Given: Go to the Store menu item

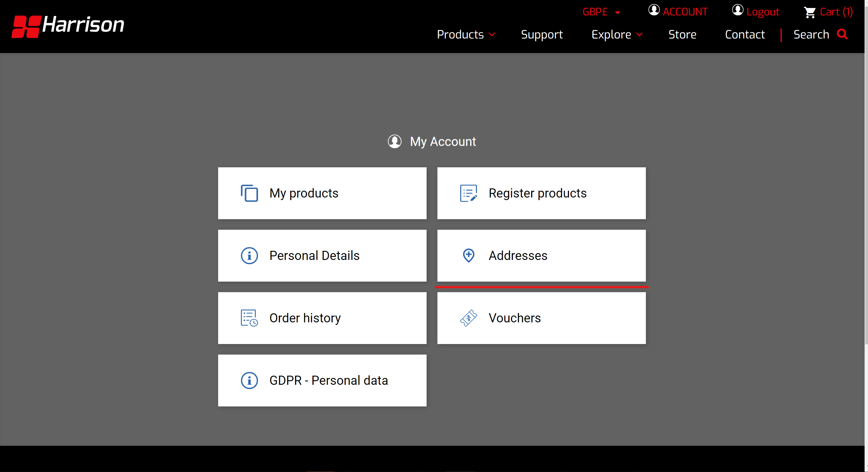Looking at the screenshot, I should (682, 34).
